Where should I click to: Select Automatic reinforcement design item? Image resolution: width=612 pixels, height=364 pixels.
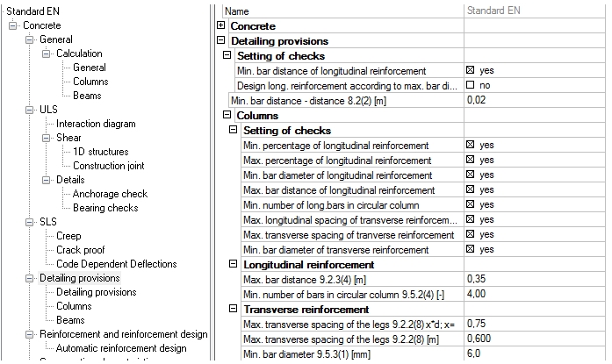(x=121, y=348)
